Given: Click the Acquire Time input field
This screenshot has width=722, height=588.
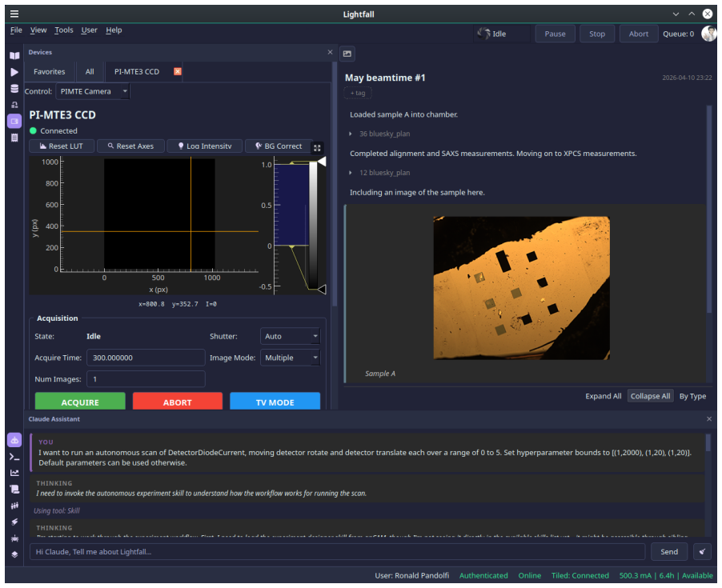Looking at the screenshot, I should pyautogui.click(x=146, y=358).
